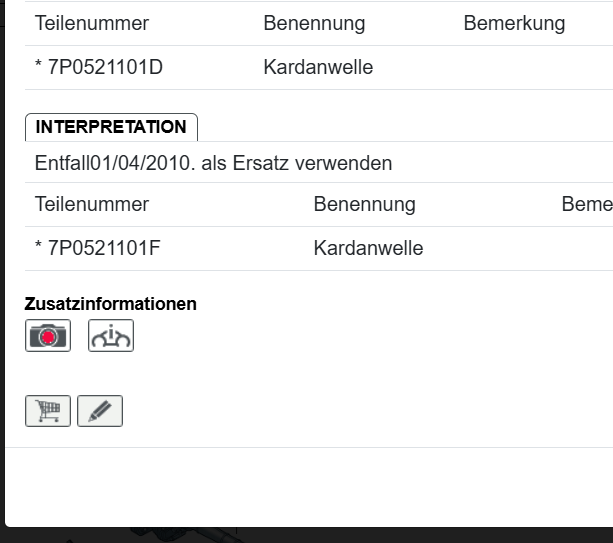Open the camera photo icon under Zusatzinformationen
Screen dimensions: 613x543
click(48, 336)
